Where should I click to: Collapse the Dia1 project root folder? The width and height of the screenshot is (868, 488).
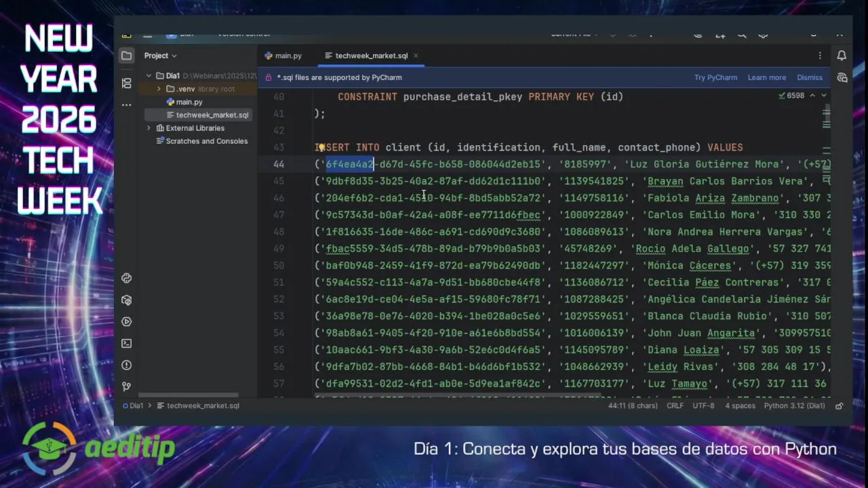tap(149, 76)
